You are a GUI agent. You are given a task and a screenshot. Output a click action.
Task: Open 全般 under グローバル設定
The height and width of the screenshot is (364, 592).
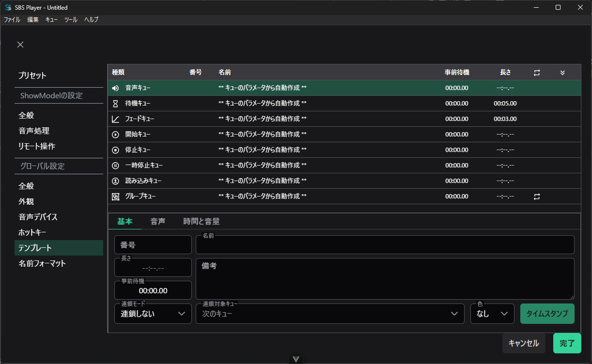59,186
